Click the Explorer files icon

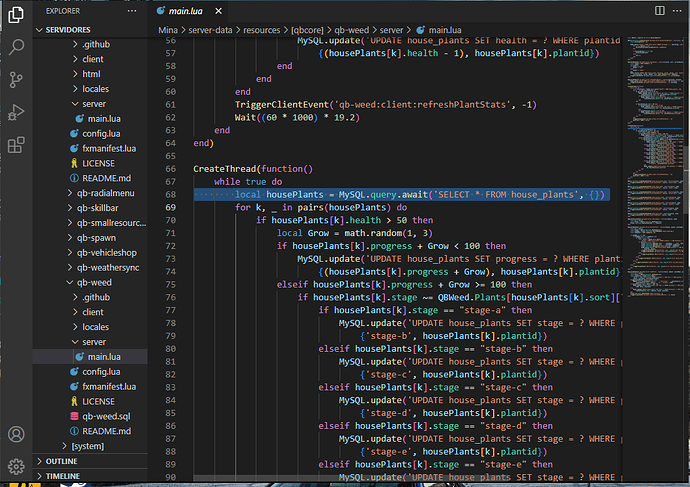(16, 13)
